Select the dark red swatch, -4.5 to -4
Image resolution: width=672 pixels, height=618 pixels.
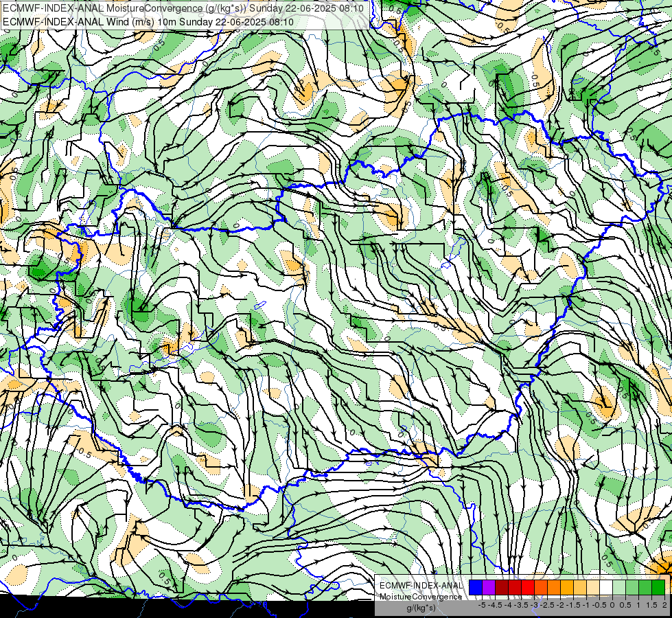click(502, 588)
